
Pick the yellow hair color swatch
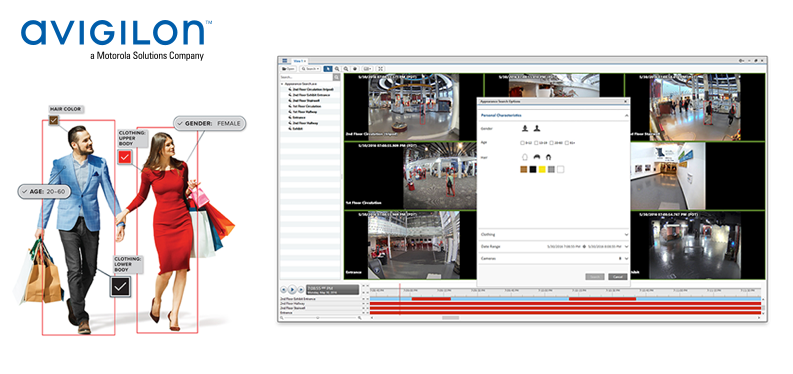point(542,169)
